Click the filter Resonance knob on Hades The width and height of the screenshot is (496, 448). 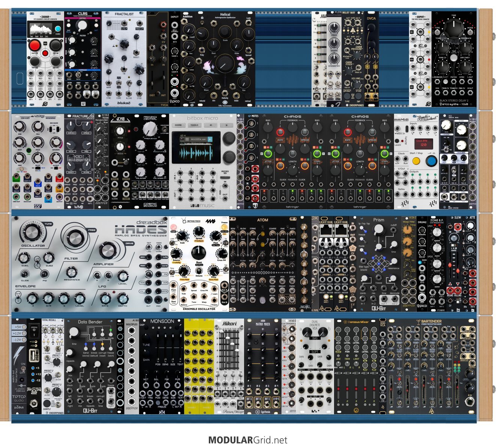tap(71, 272)
